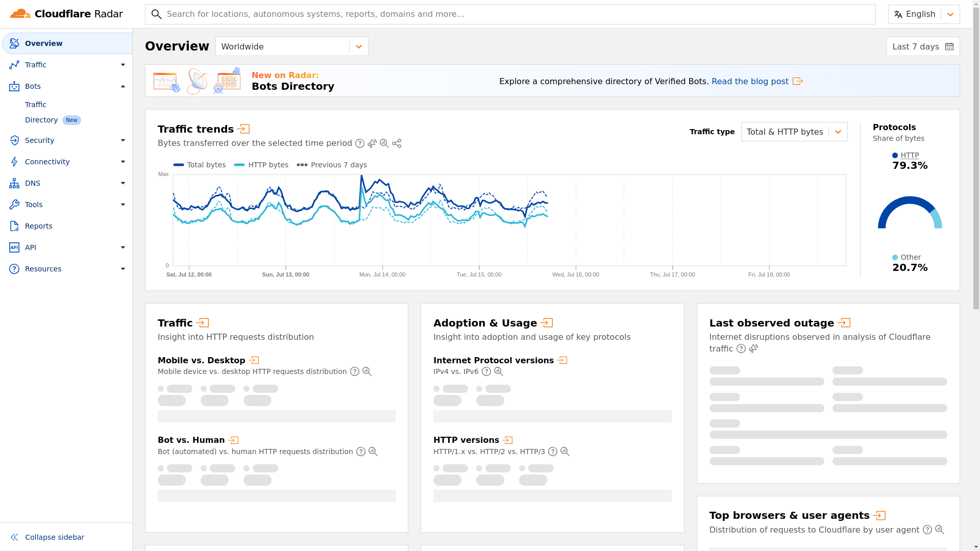980x551 pixels.
Task: Open Mobile vs. Desktop detail arrow icon
Action: click(254, 360)
